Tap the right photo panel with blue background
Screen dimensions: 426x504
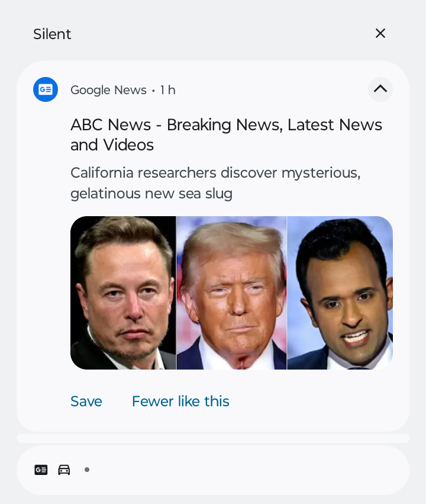340,293
